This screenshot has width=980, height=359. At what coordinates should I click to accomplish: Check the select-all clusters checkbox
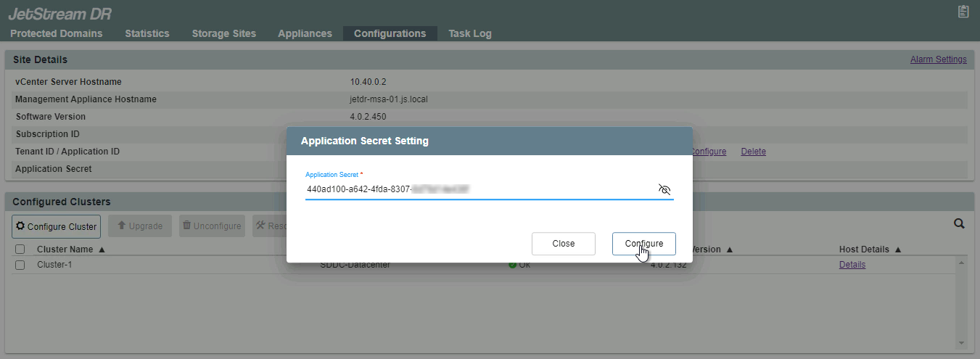[20, 249]
